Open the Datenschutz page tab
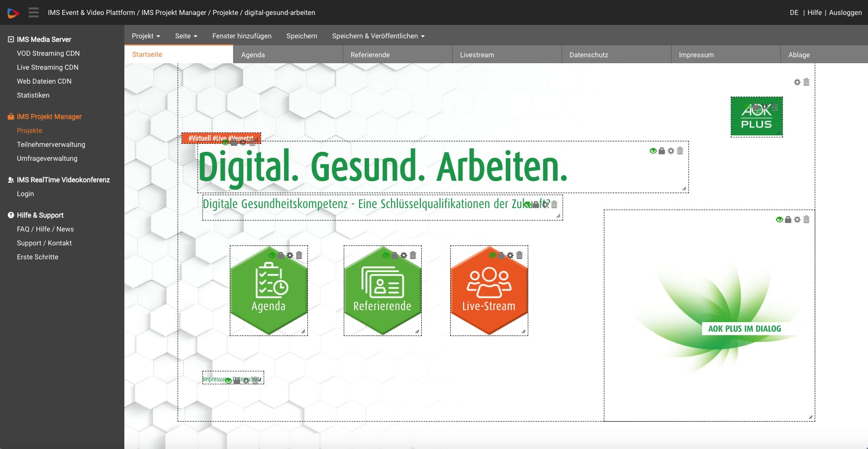Screen dimensions: 868x449 588,55
